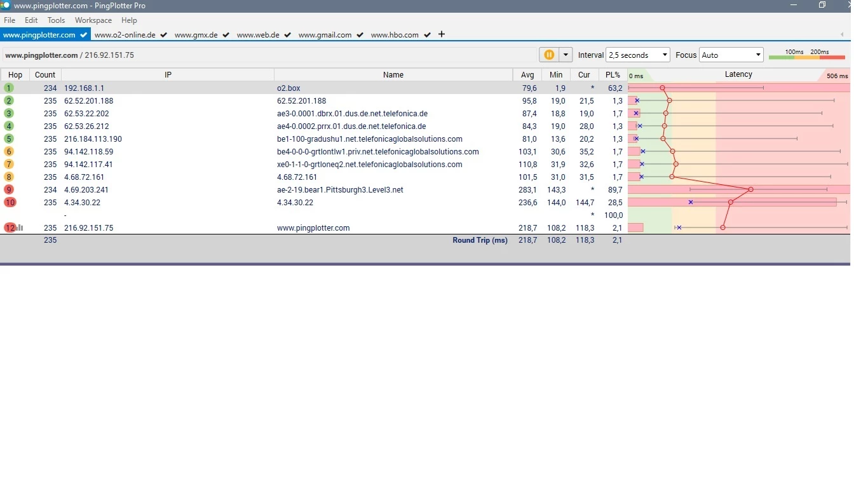
Task: Click hop 1 number badge
Action: 9,88
